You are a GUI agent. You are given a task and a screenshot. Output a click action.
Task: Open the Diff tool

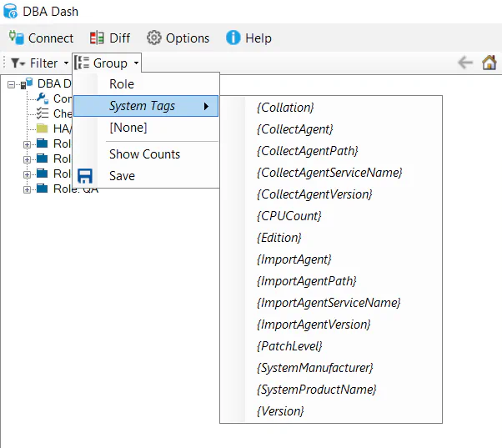coord(110,38)
